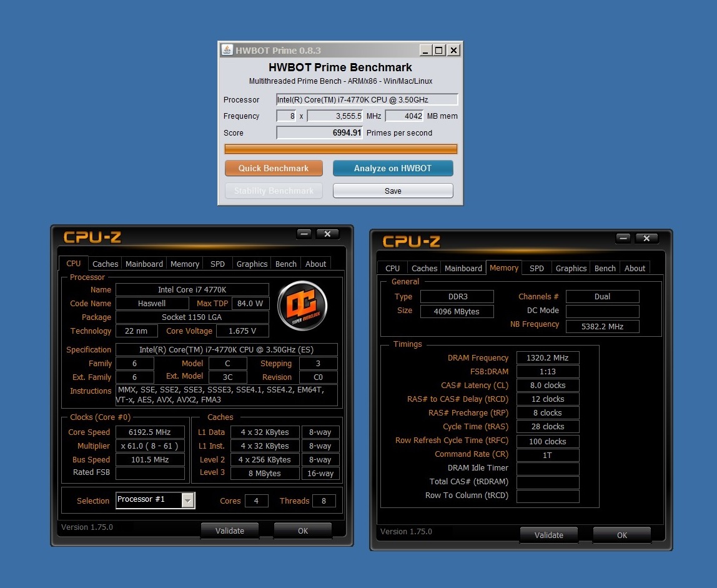
Task: Open Graphics tab in right CPU-Z window
Action: 571,268
